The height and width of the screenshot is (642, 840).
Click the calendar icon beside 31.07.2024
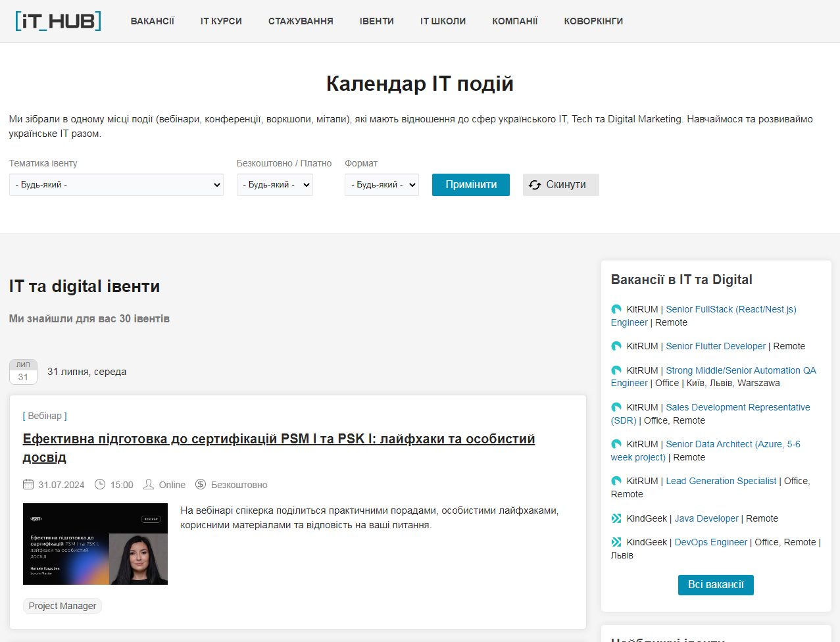pyautogui.click(x=28, y=485)
